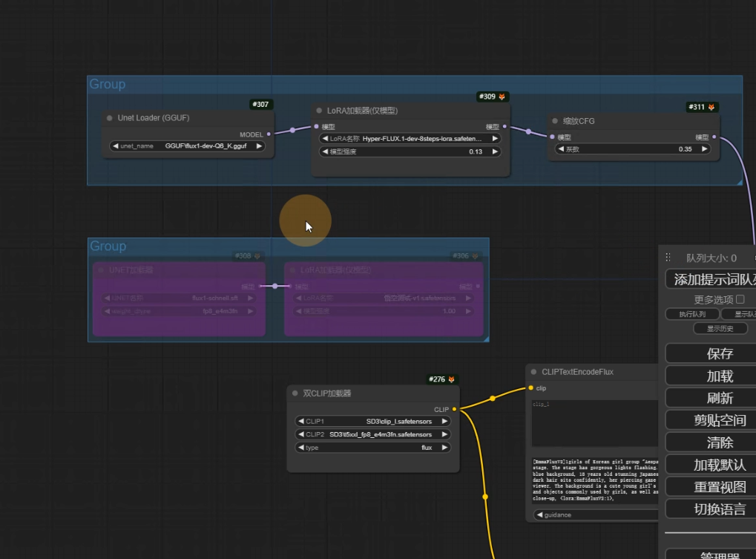
Task: Collapse the 缩放CFG node using its title dot
Action: (x=555, y=121)
